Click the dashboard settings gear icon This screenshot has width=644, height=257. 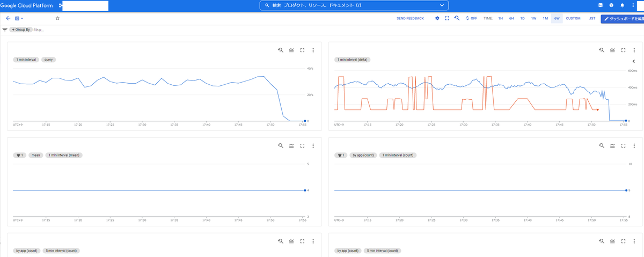(x=437, y=18)
